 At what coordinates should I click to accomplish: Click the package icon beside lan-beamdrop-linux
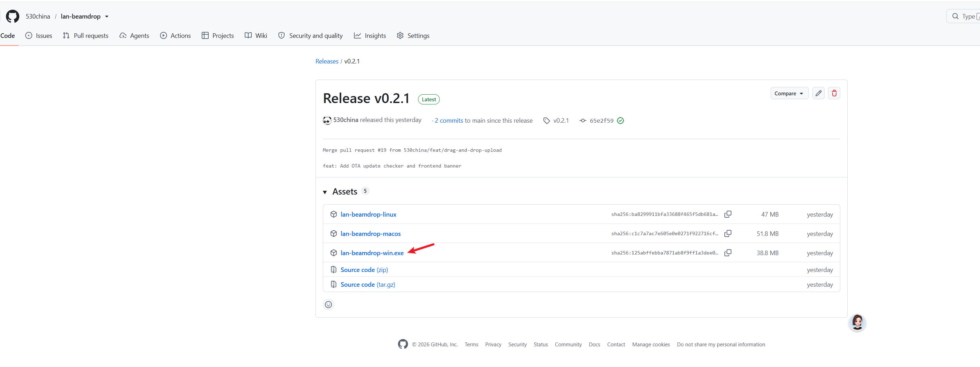coord(334,214)
